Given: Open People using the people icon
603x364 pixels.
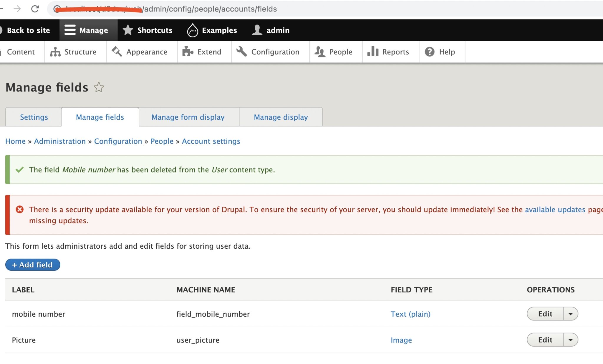Looking at the screenshot, I should (x=320, y=52).
